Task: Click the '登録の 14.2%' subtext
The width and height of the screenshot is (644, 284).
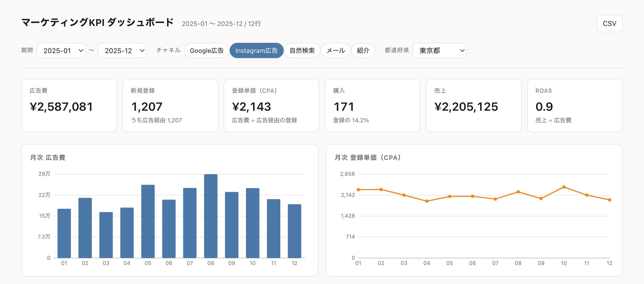Action: click(351, 120)
